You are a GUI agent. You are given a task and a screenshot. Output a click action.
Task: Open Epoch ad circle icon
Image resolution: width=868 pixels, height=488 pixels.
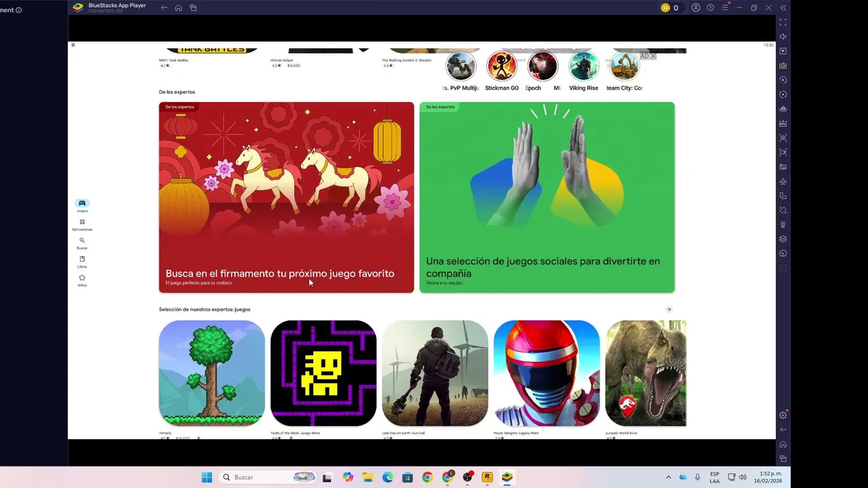pos(542,66)
